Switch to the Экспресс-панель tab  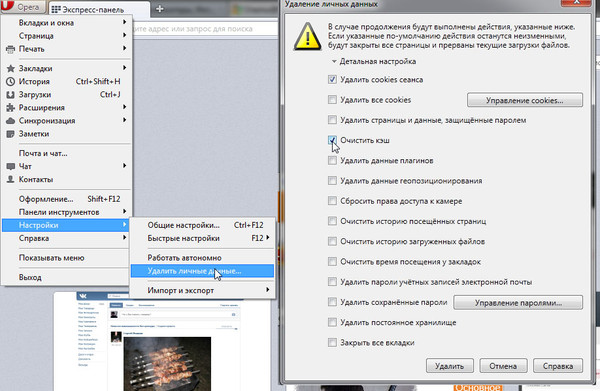[99, 9]
